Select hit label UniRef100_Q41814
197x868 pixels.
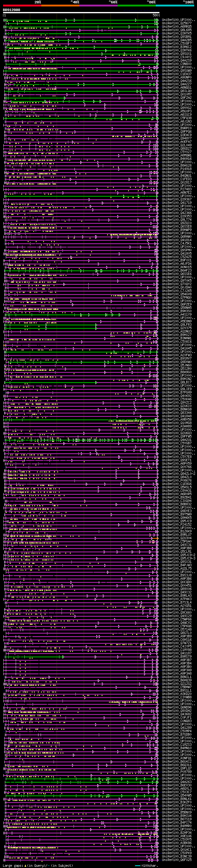[x=177, y=240]
